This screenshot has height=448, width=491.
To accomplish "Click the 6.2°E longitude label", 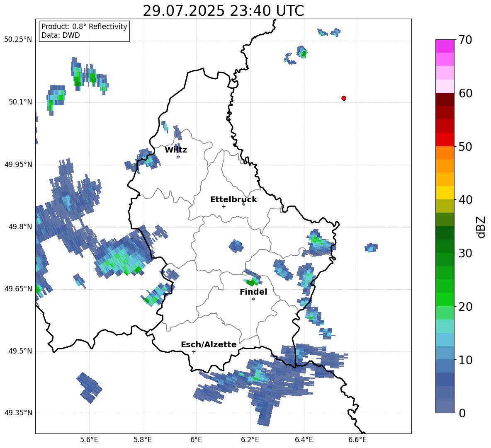I will [250, 440].
